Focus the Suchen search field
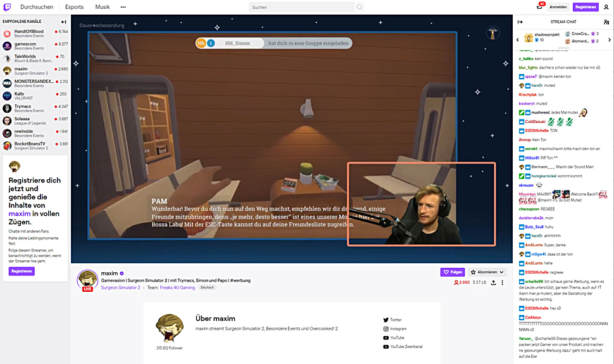 coord(301,7)
